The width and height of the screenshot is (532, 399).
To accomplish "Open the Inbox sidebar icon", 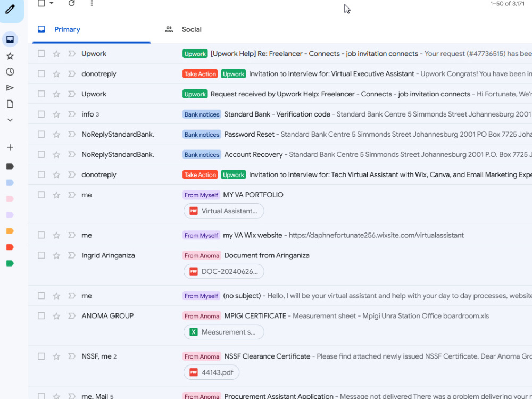I will coord(10,39).
